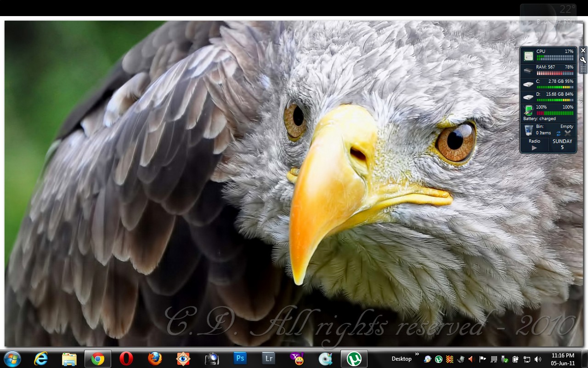Image resolution: width=588 pixels, height=368 pixels.
Task: Launch Opera browser from the taskbar
Action: tap(126, 358)
